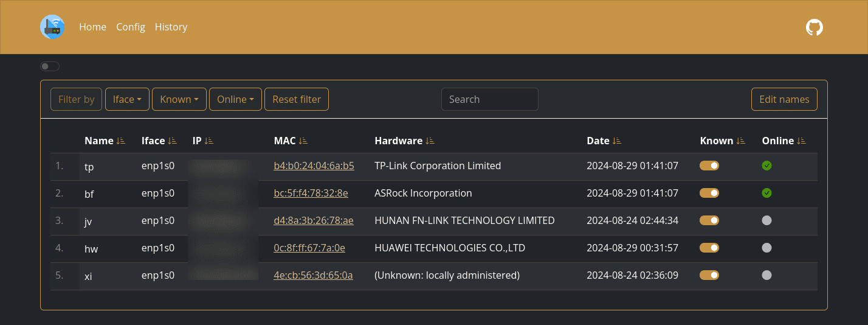Open MAC link b4:b0:24:04:6a:b5
This screenshot has width=868, height=325.
tap(314, 166)
